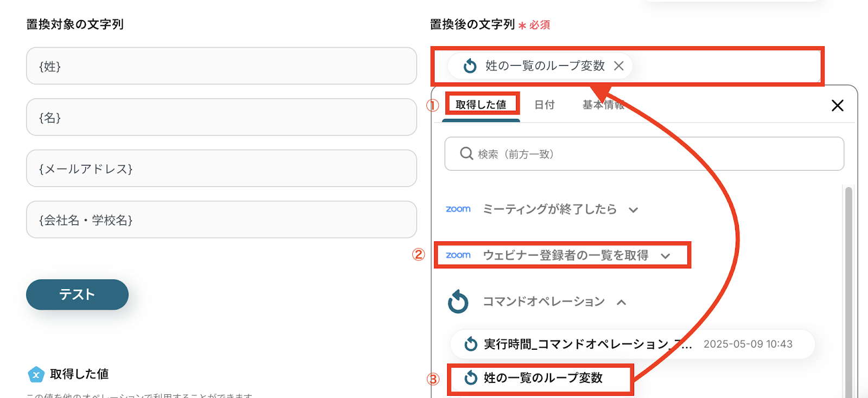This screenshot has width=868, height=398.
Task: Close the value picker panel
Action: pyautogui.click(x=837, y=106)
